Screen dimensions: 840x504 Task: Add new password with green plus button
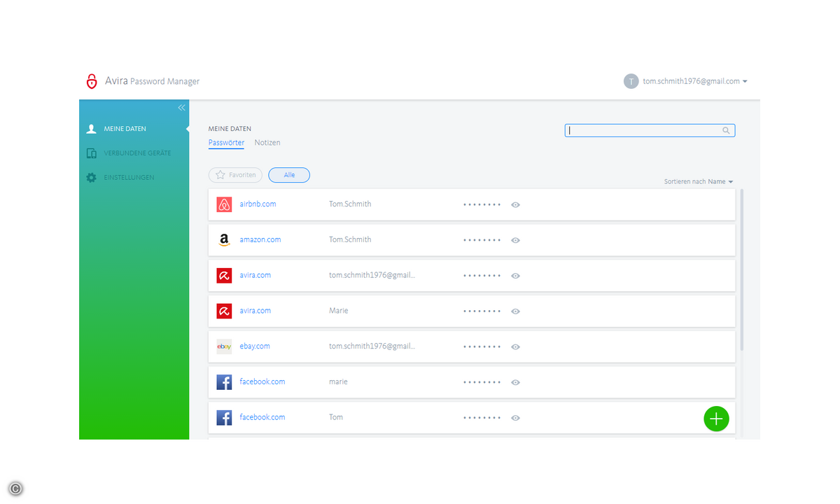716,419
